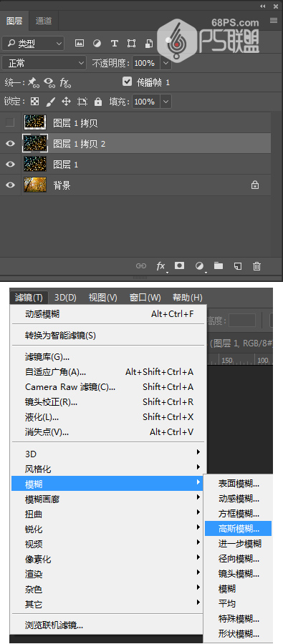Viewport: 283px width, 644px height.
Task: Click the unify layer position icon
Action: [34, 82]
